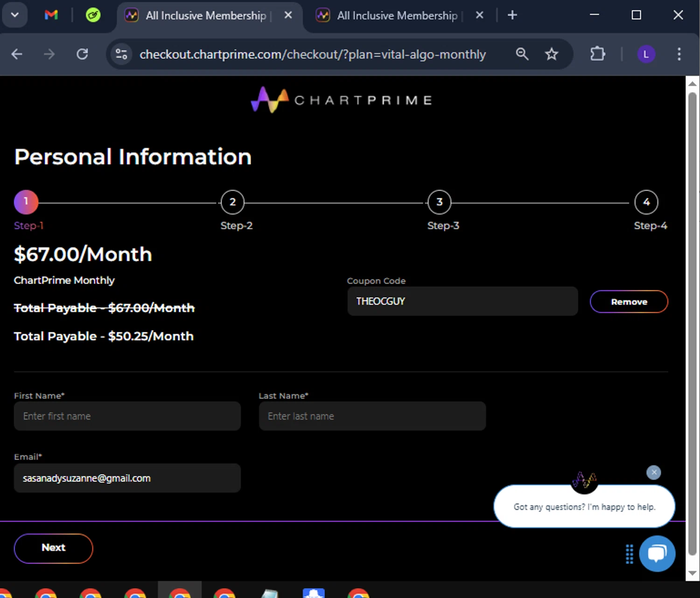
Task: Open the Chrome profile L avatar
Action: (646, 54)
